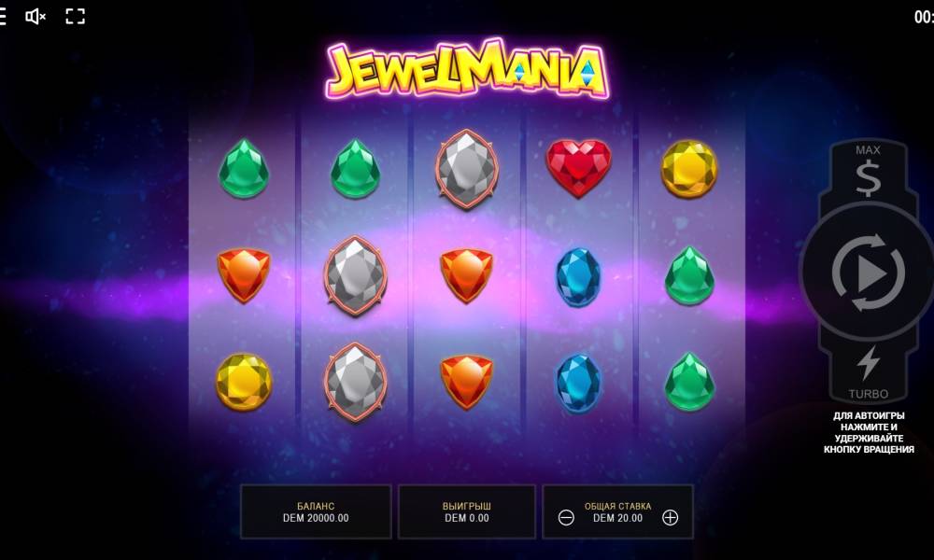Select the red heart gem on reel four

tap(578, 168)
